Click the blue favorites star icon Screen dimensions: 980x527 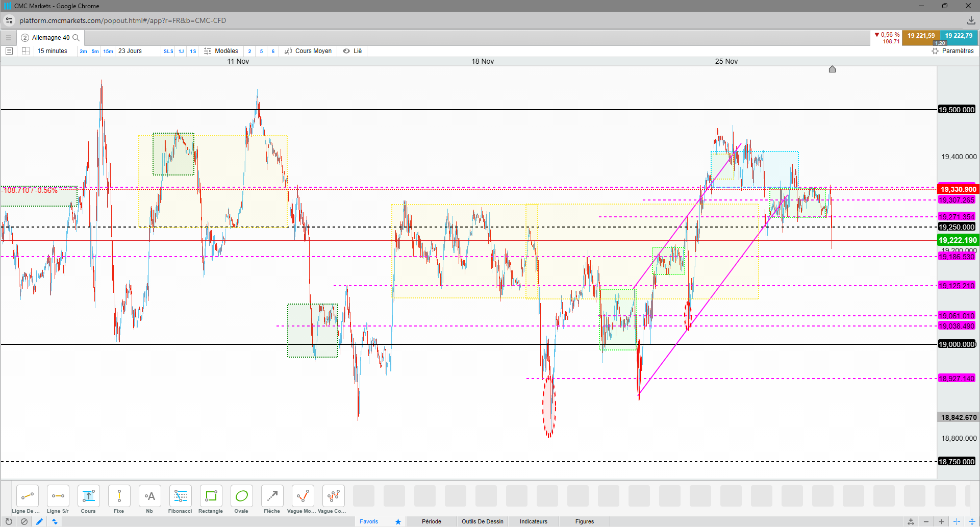tap(398, 521)
